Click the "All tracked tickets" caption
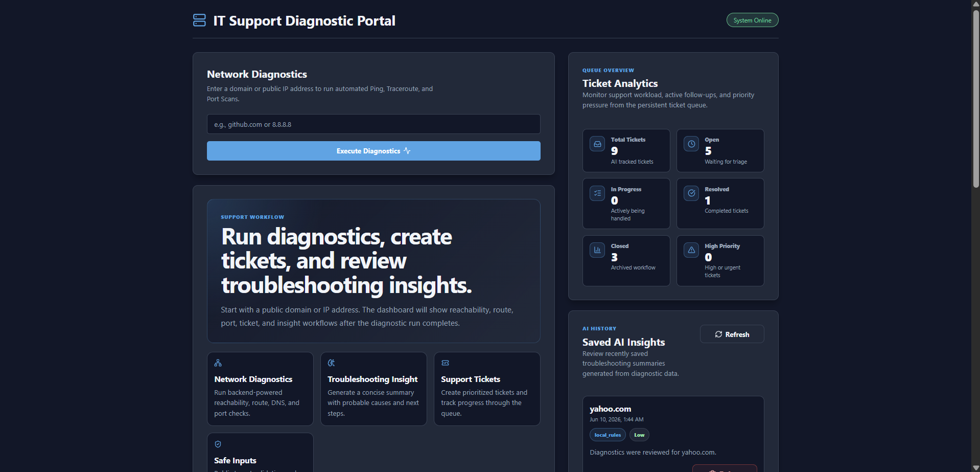The height and width of the screenshot is (472, 980). (x=632, y=162)
